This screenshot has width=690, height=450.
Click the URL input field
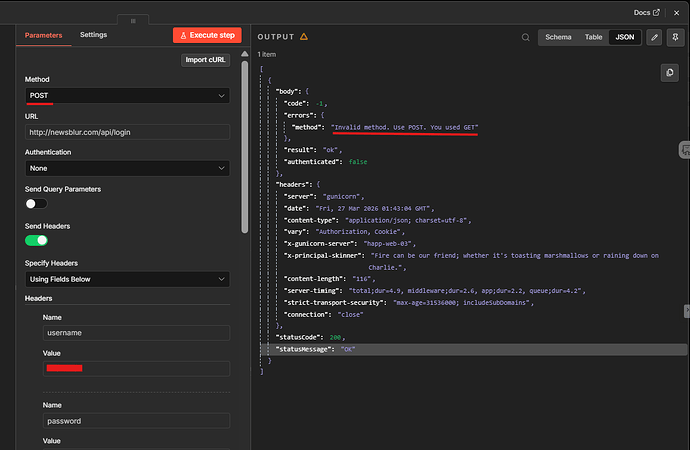(x=128, y=132)
